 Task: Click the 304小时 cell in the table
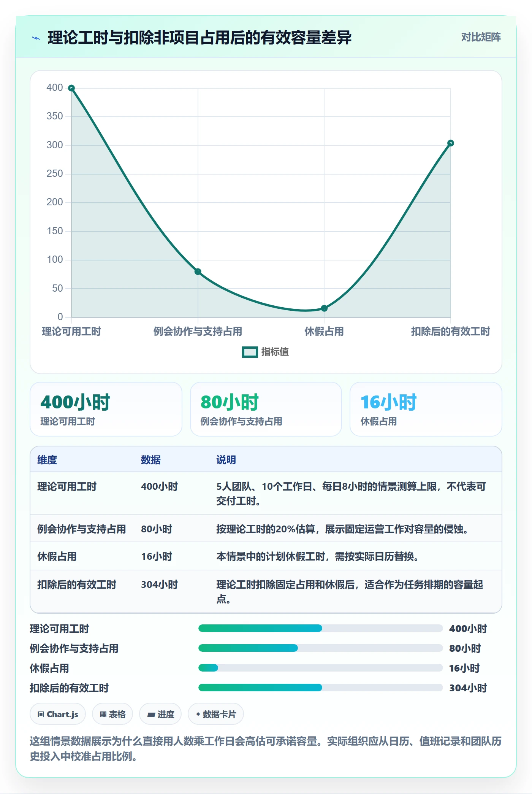(160, 585)
